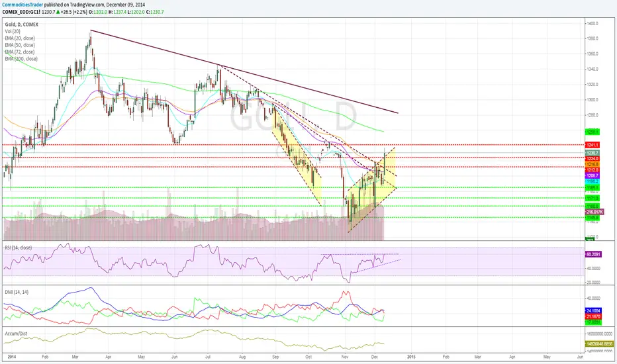The height and width of the screenshot is (364, 617).
Task: Click the 2014 label on time axis
Action: pyautogui.click(x=12, y=357)
